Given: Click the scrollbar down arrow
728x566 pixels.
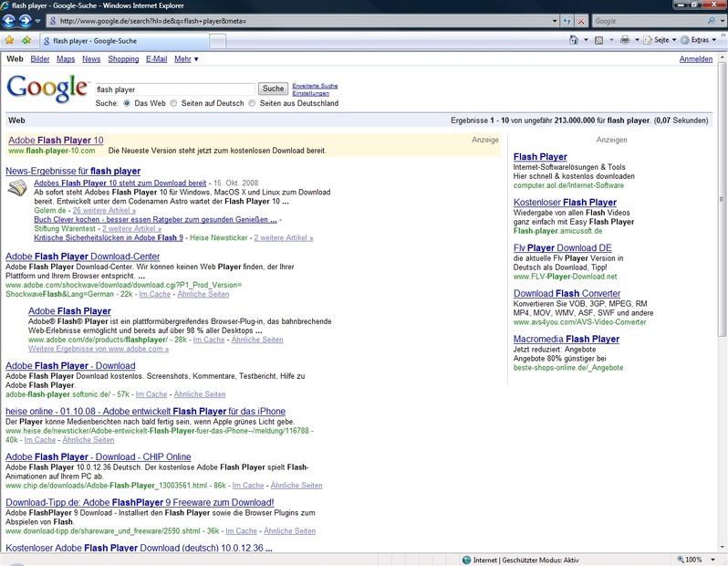Looking at the screenshot, I should click(x=722, y=547).
